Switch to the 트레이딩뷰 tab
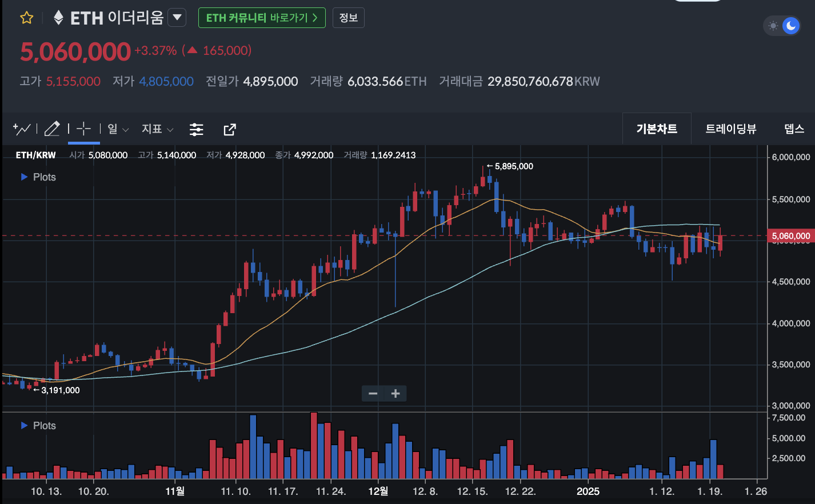The width and height of the screenshot is (815, 504). coord(731,129)
